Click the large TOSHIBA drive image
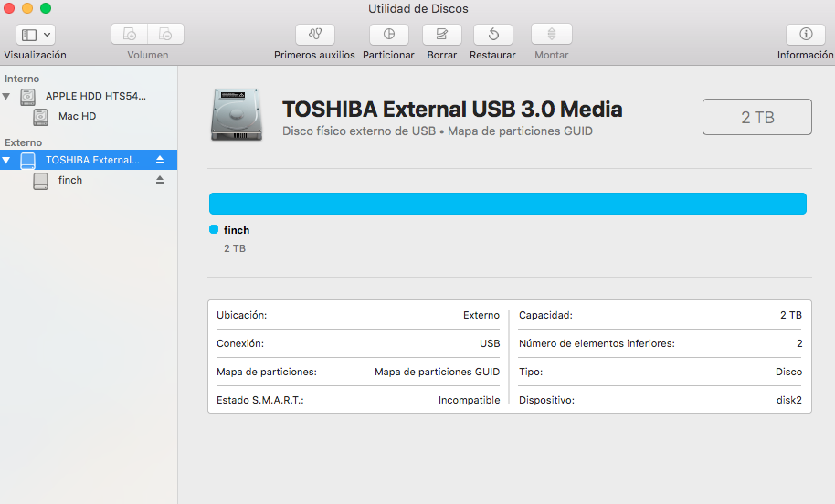This screenshot has width=835, height=504. (x=235, y=115)
